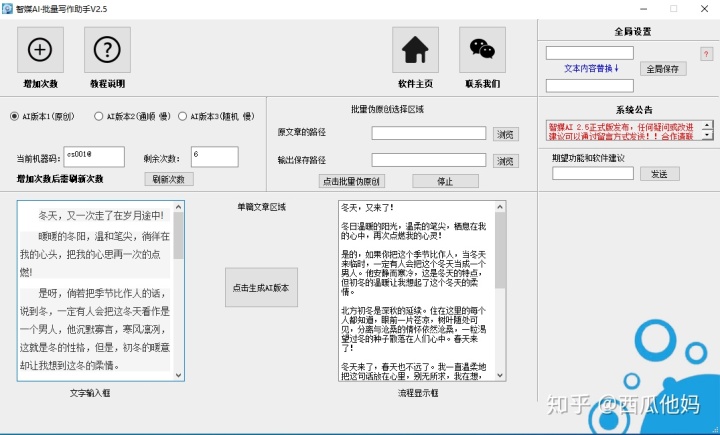Focus the 当前机器码 field
Viewport: 720px width, 435px height.
click(x=94, y=157)
